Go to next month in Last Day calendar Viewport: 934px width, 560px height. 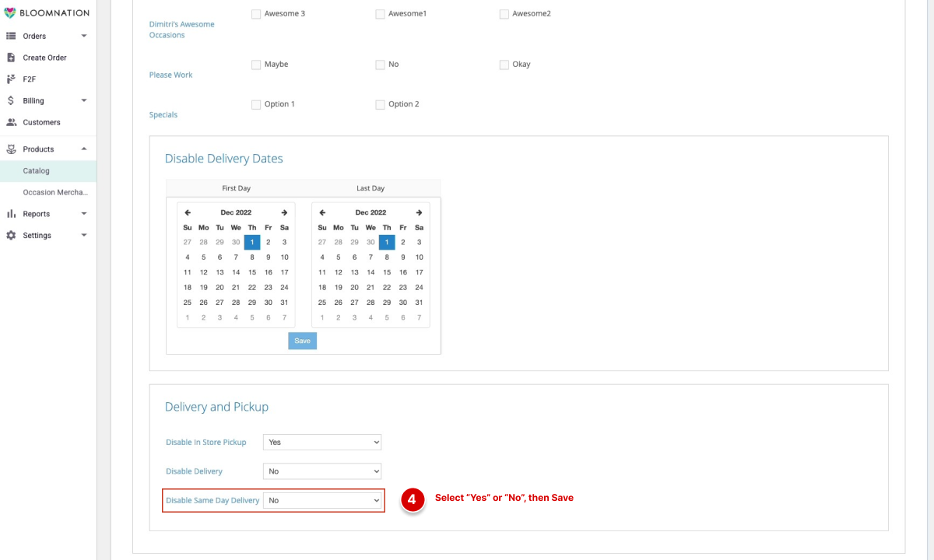coord(419,212)
